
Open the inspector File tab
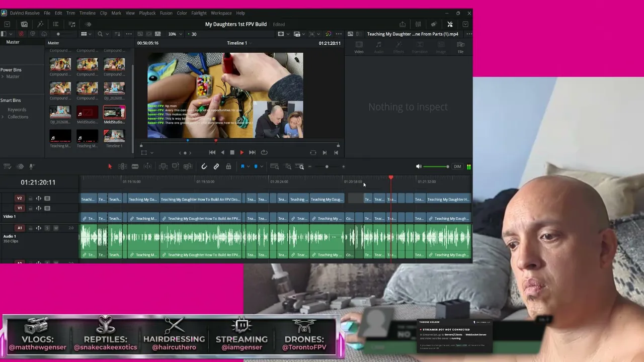click(460, 47)
